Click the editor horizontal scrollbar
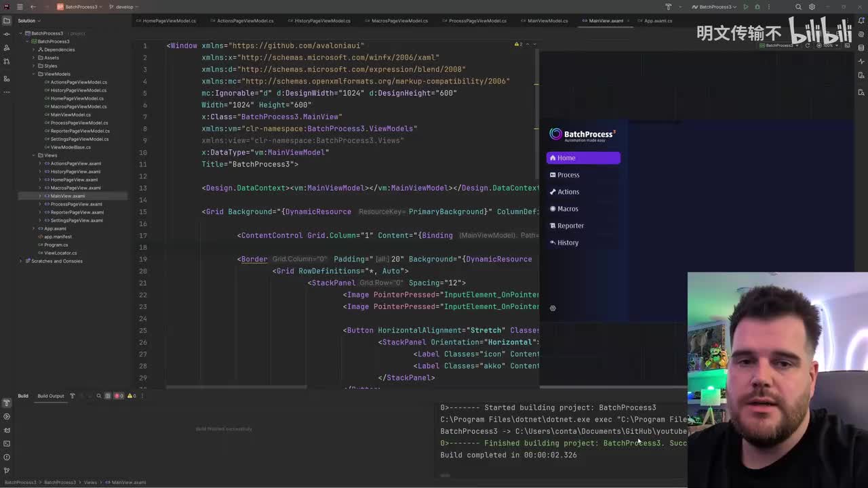 (237, 388)
